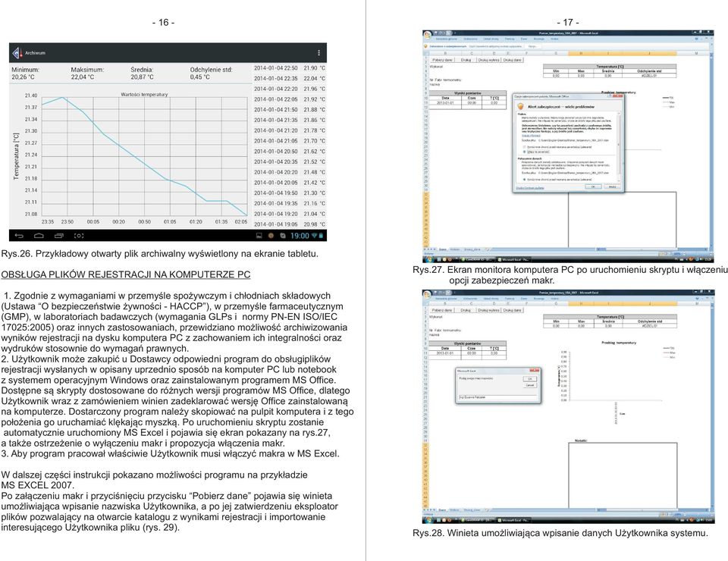Click 'Odchylenie std: 0,45 °C' on tablet
The image size is (728, 561).
(x=211, y=74)
